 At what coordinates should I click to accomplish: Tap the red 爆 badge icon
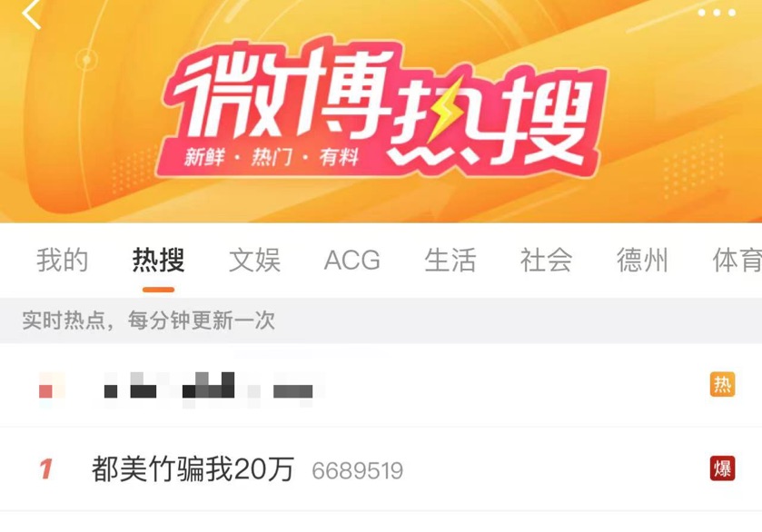[x=722, y=468]
